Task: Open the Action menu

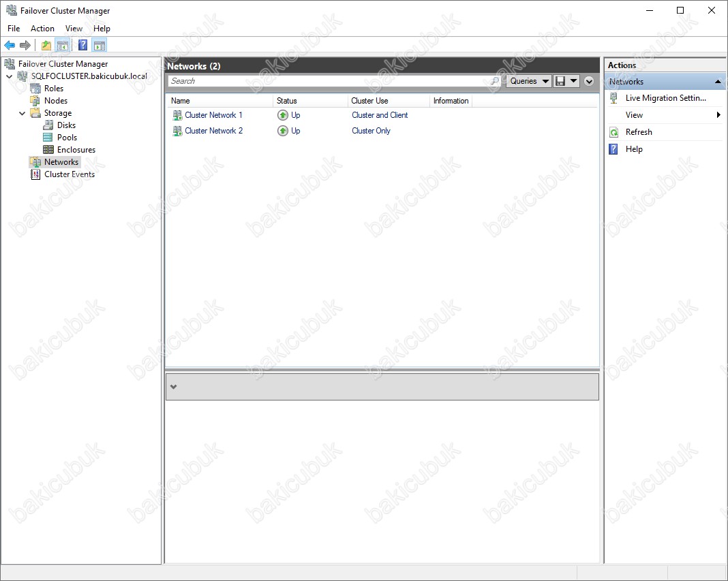Action: click(x=42, y=29)
